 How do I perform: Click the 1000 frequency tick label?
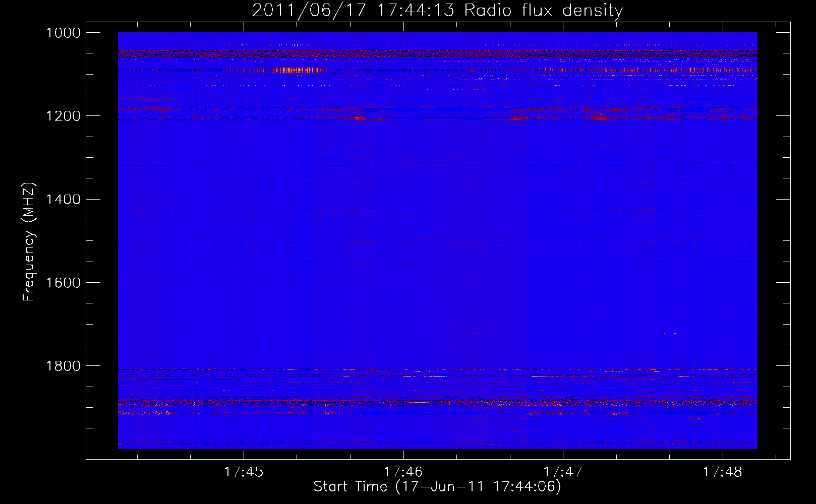[64, 33]
